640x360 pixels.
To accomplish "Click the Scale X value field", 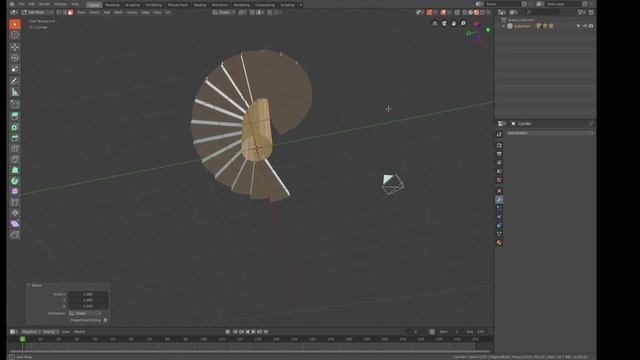I will [x=88, y=294].
